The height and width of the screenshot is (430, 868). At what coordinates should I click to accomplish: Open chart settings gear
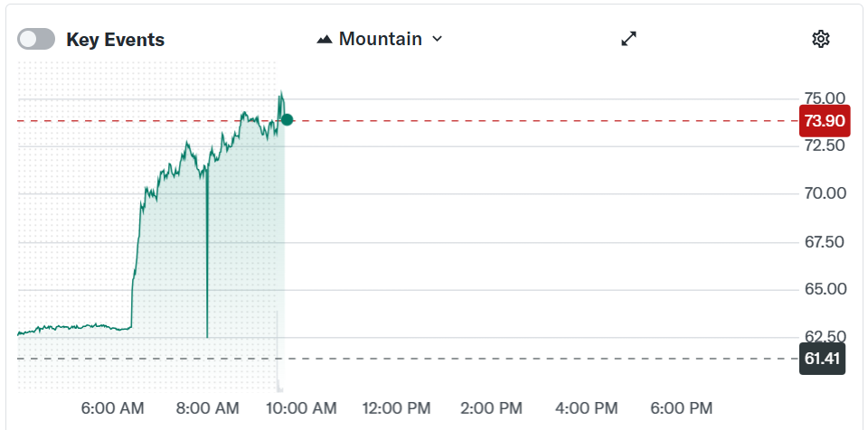pyautogui.click(x=821, y=39)
